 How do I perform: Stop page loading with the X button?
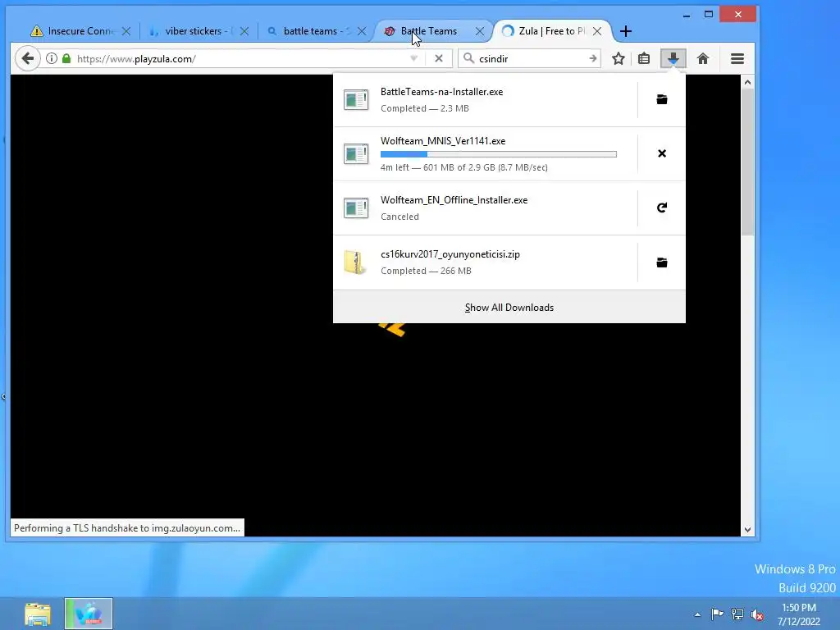(439, 58)
